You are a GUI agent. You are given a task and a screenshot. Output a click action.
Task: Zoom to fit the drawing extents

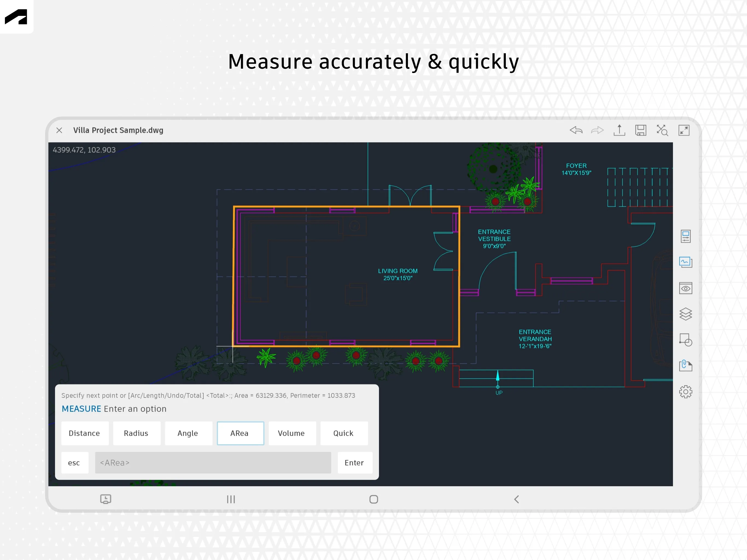pos(662,130)
